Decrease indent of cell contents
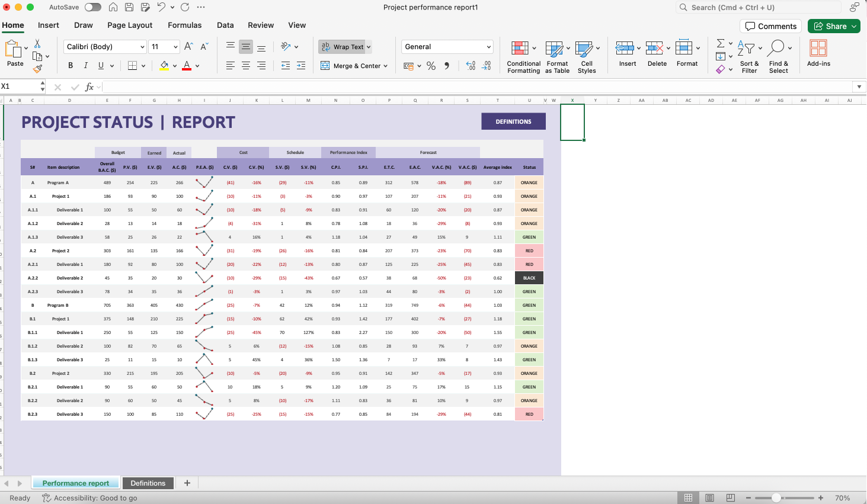The width and height of the screenshot is (867, 504). pyautogui.click(x=286, y=66)
